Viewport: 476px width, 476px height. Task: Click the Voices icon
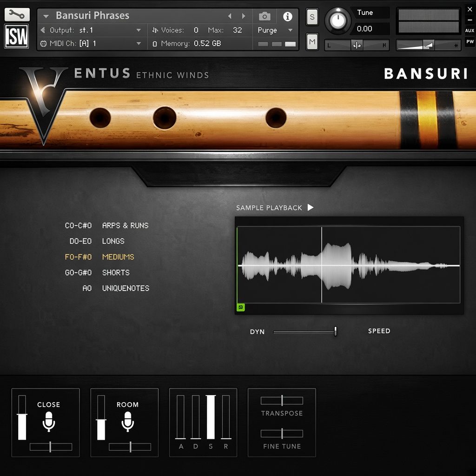coord(155,30)
